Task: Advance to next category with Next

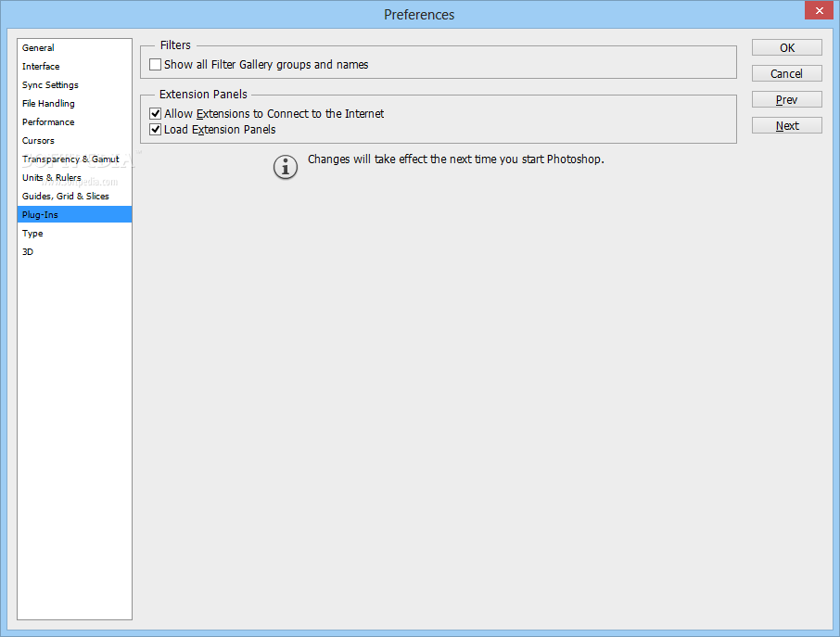Action: click(x=787, y=125)
